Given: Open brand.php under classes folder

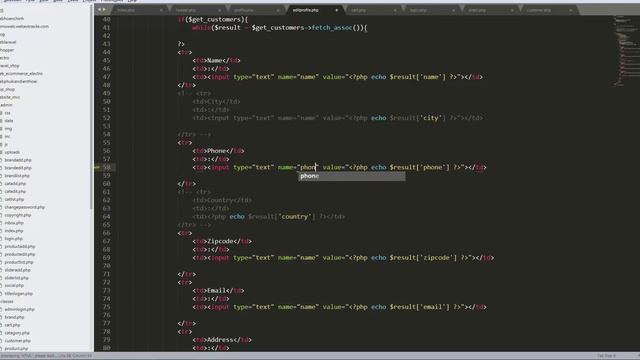Looking at the screenshot, I should (14, 317).
